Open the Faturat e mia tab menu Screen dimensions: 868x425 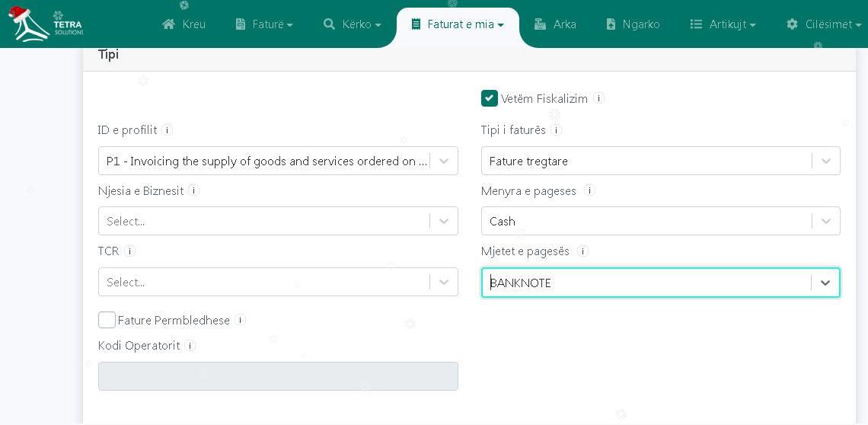coord(458,24)
